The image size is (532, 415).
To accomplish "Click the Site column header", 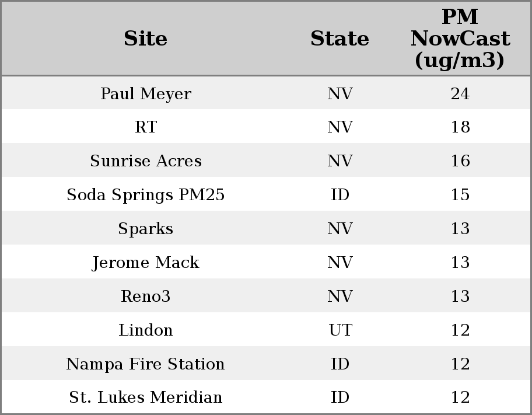I will click(146, 39).
